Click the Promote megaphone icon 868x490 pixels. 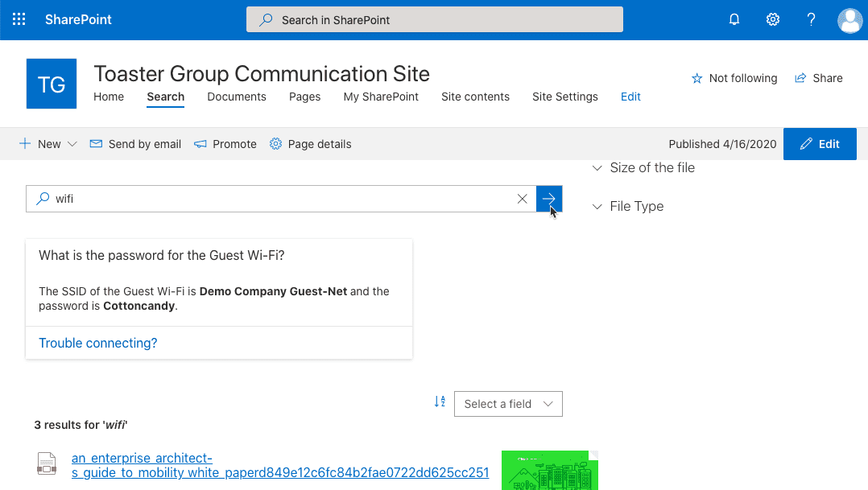[x=200, y=144]
